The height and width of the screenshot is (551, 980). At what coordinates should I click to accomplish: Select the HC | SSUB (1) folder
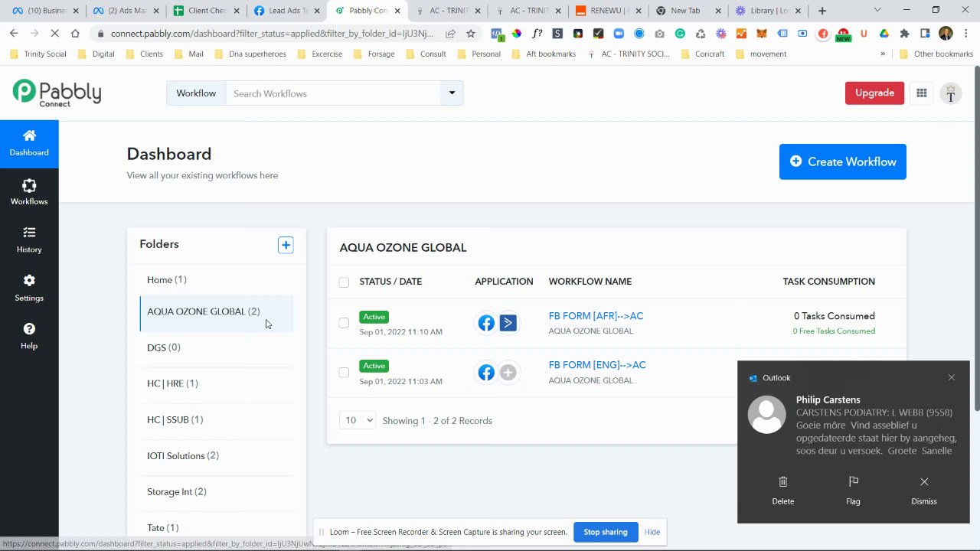pos(217,419)
